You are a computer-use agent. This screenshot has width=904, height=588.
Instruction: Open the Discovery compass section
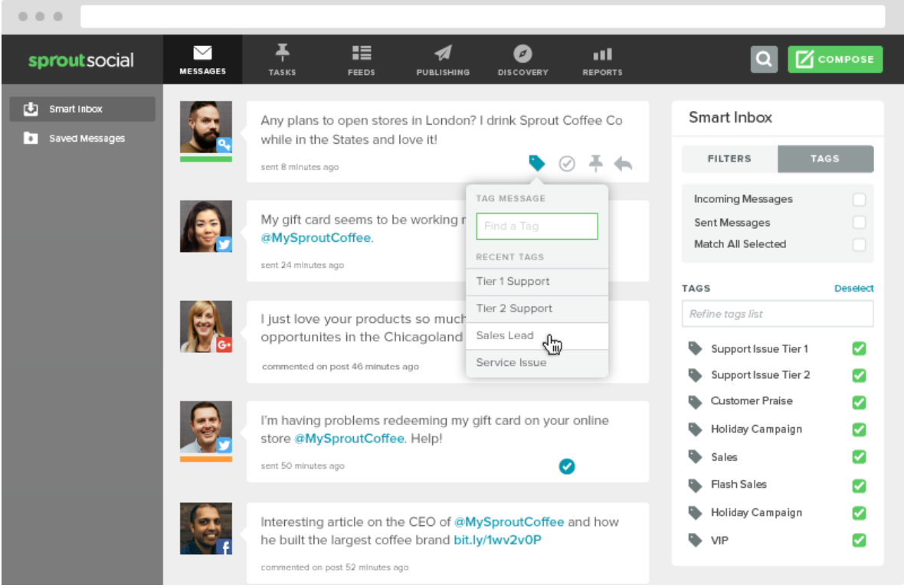tap(523, 59)
